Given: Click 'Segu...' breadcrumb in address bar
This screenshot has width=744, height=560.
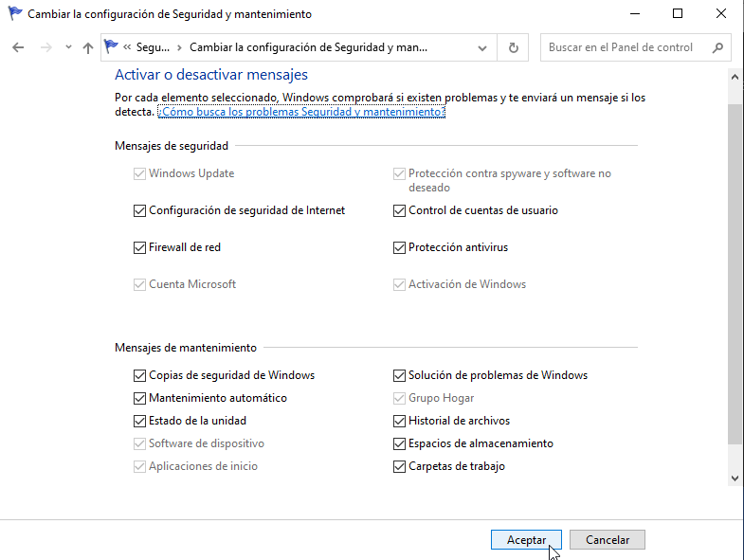Looking at the screenshot, I should (x=153, y=47).
